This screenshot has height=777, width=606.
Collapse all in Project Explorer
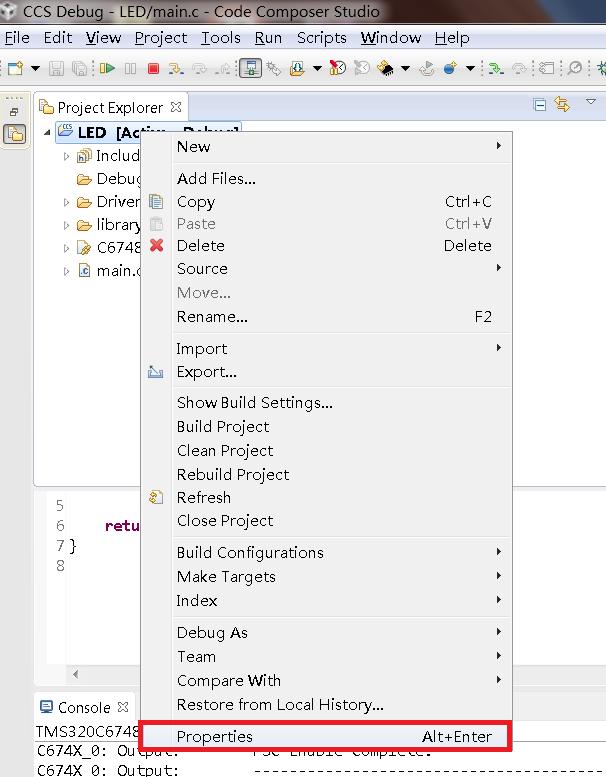pyautogui.click(x=540, y=105)
